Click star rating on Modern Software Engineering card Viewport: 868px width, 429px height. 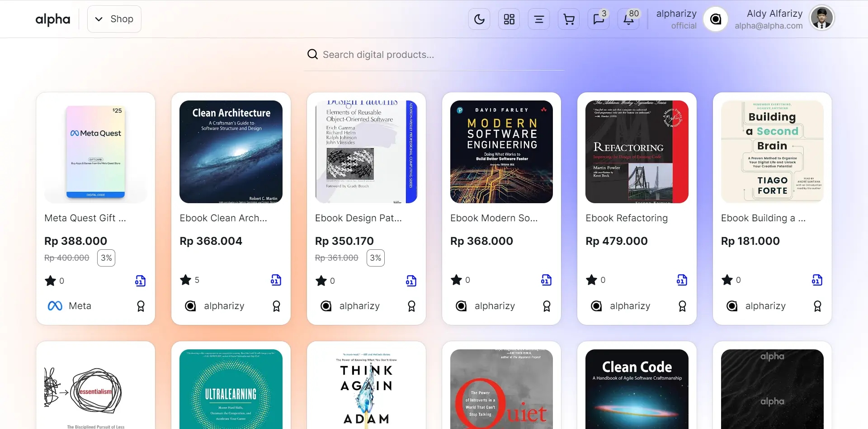tap(461, 280)
